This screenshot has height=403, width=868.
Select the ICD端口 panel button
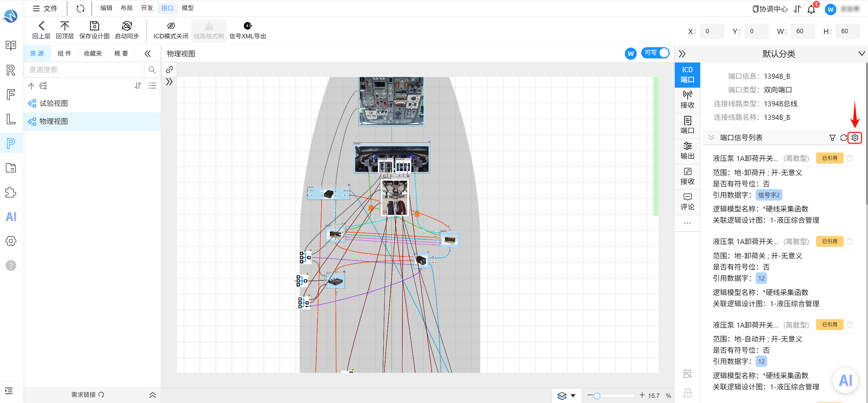(687, 75)
